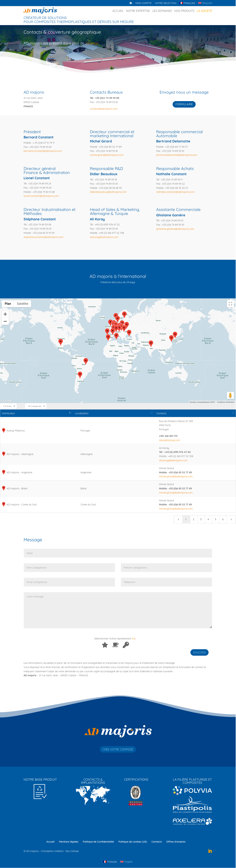Image resolution: width=236 pixels, height=868 pixels.
Task: Focus the Prénom (obligatoire) field
Action: [166, 567]
